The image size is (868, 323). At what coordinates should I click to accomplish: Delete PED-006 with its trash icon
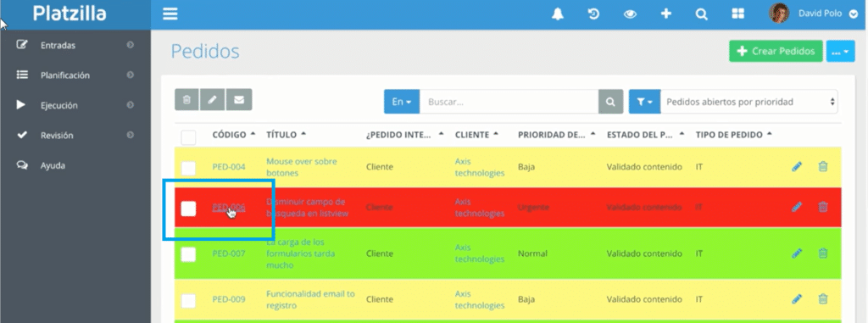point(823,207)
